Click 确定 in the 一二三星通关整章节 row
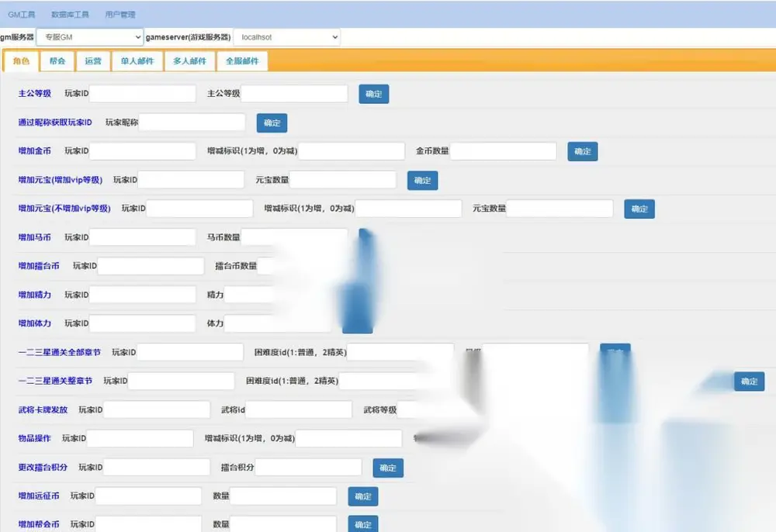 click(x=750, y=382)
